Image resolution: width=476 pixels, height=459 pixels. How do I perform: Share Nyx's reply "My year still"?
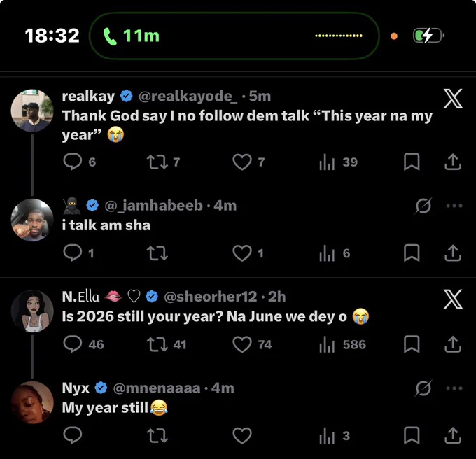(x=453, y=436)
